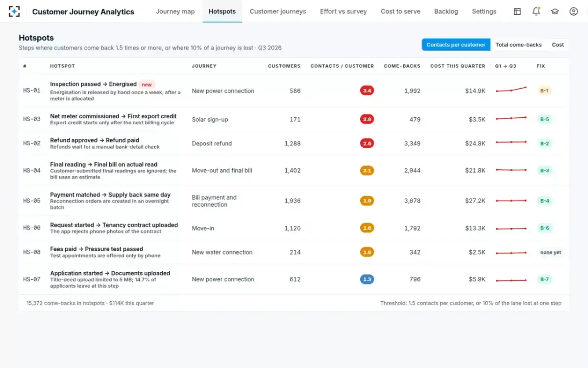Sort by the Journey column header
588x368 pixels.
point(204,66)
